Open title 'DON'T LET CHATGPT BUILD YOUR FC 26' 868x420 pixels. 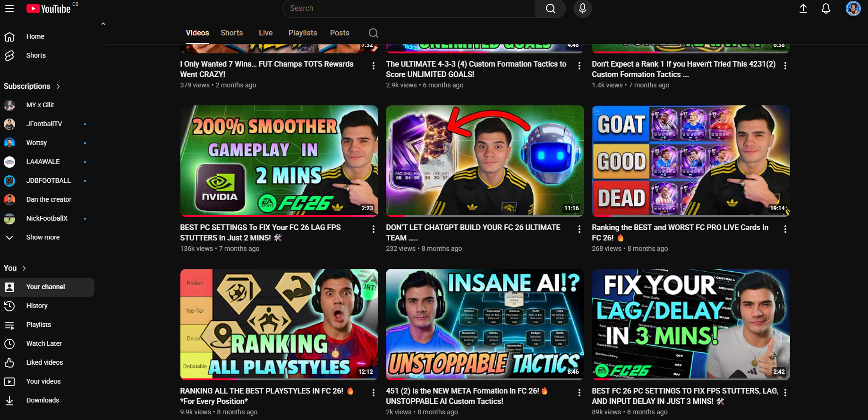(473, 232)
